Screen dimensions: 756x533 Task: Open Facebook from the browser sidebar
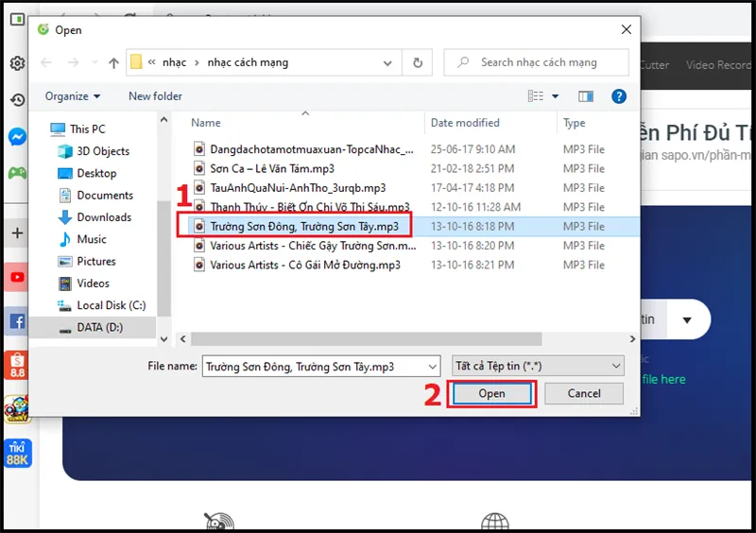pos(17,321)
